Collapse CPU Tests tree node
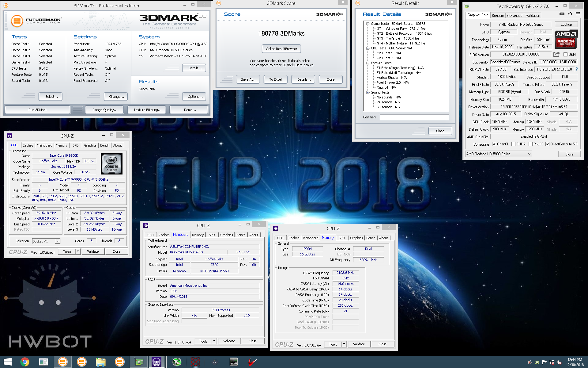The height and width of the screenshot is (368, 588). tap(368, 48)
